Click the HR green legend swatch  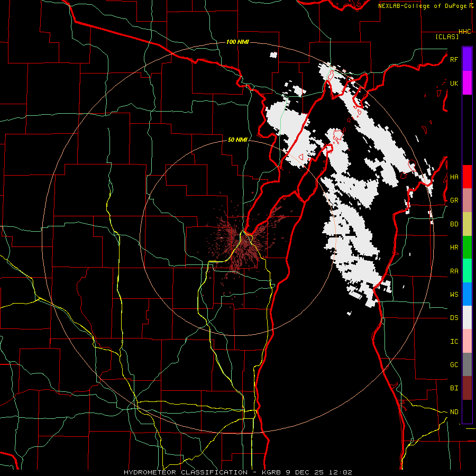coord(467,248)
